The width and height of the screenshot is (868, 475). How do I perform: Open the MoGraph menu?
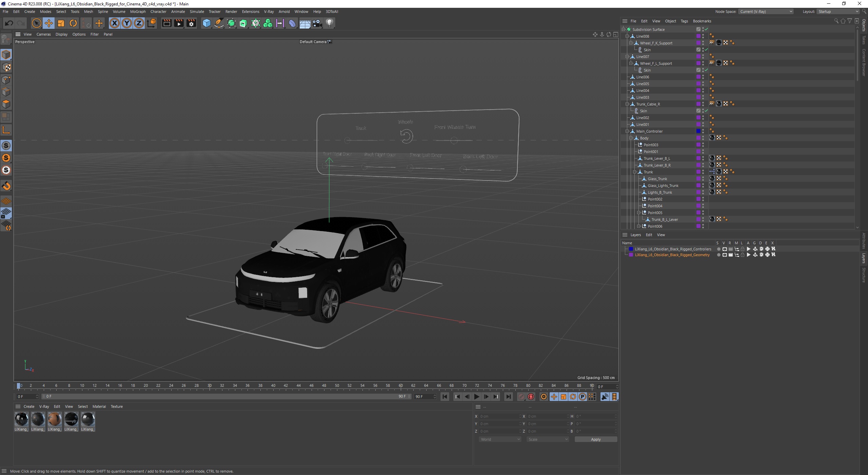[x=138, y=12]
